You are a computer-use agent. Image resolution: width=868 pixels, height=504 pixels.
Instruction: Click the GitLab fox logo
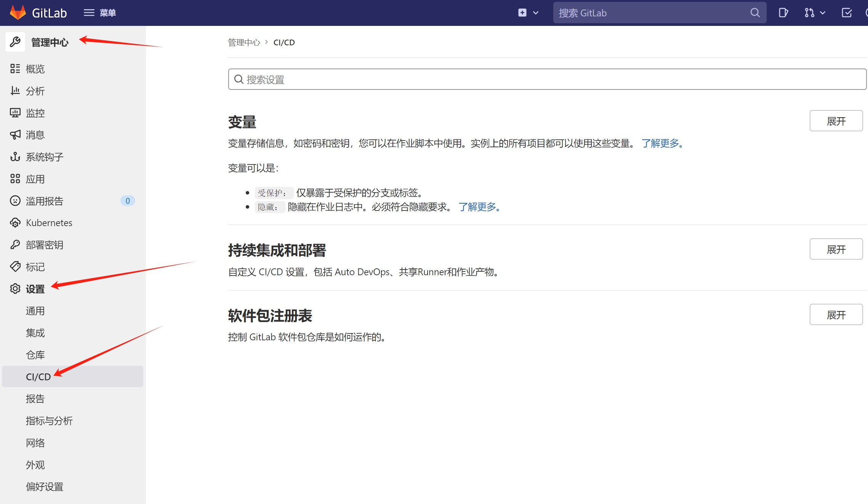pos(18,13)
